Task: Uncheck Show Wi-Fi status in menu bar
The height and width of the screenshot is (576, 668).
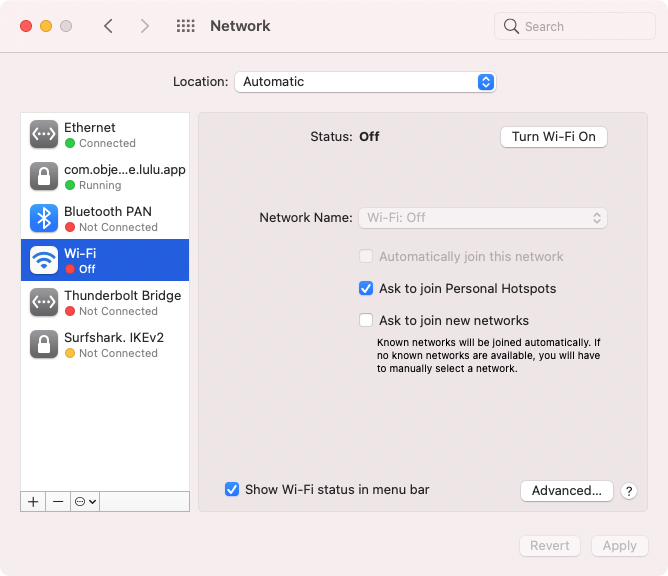Action: (232, 490)
